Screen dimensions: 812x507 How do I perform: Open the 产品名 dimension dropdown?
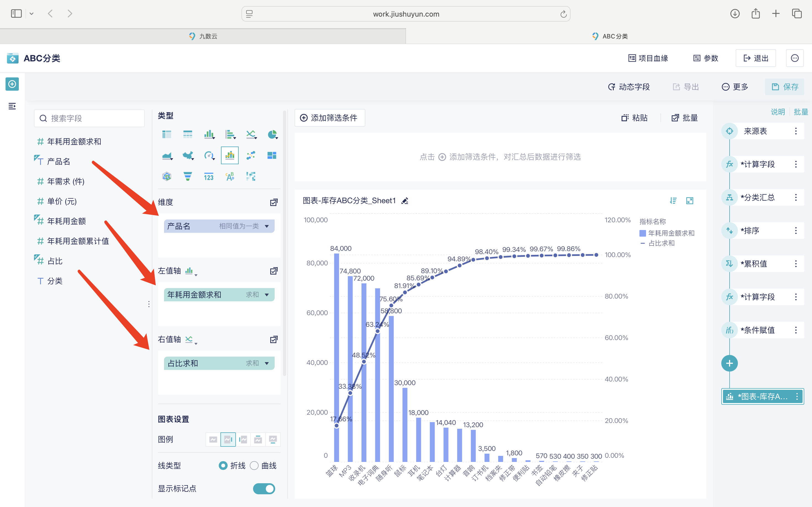pyautogui.click(x=267, y=226)
